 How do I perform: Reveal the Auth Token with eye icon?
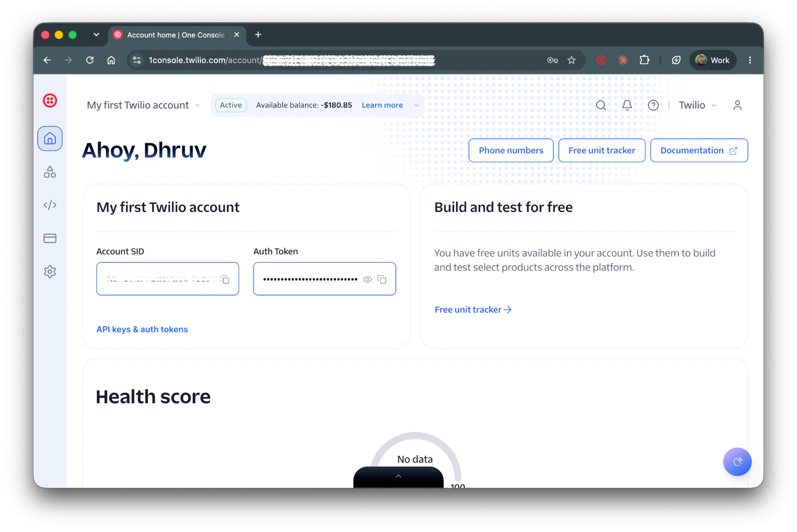pos(367,279)
